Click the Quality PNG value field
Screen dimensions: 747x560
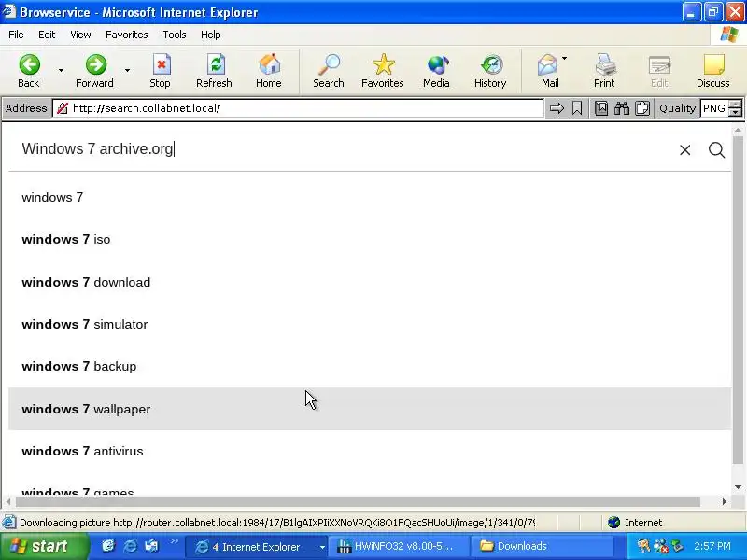click(x=715, y=108)
